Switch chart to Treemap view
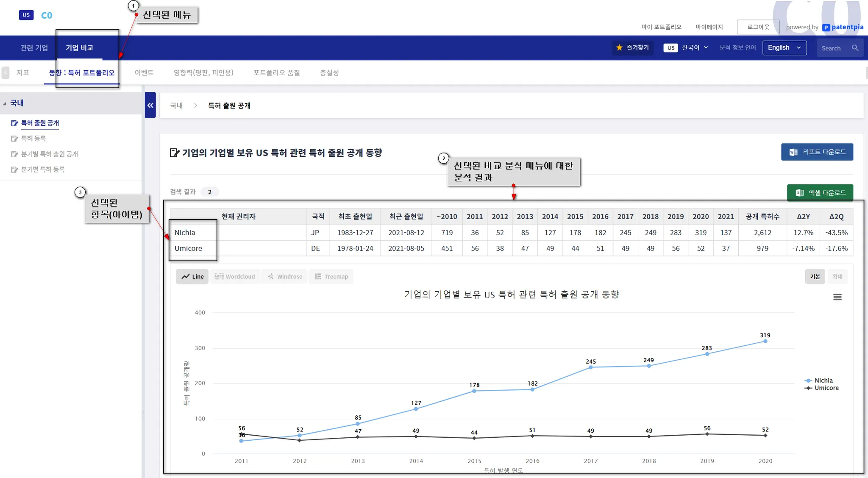The width and height of the screenshot is (868, 478). [331, 277]
